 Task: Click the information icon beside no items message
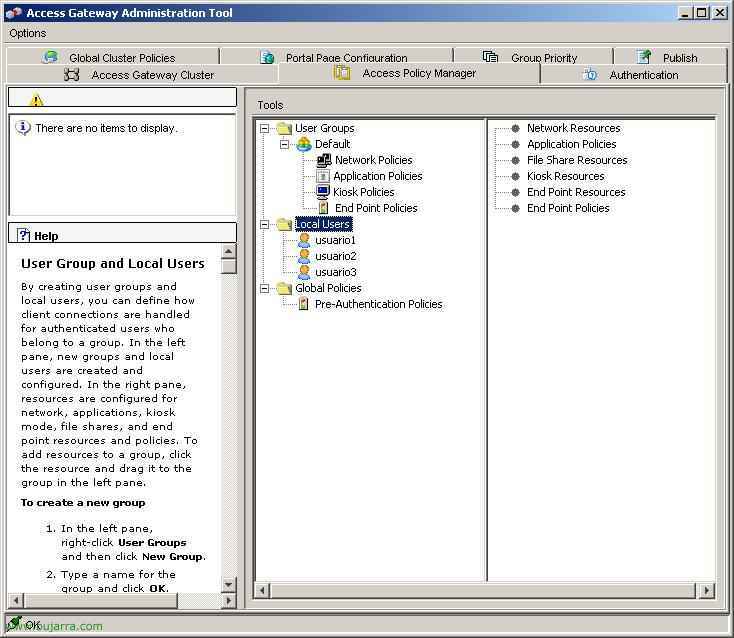23,127
